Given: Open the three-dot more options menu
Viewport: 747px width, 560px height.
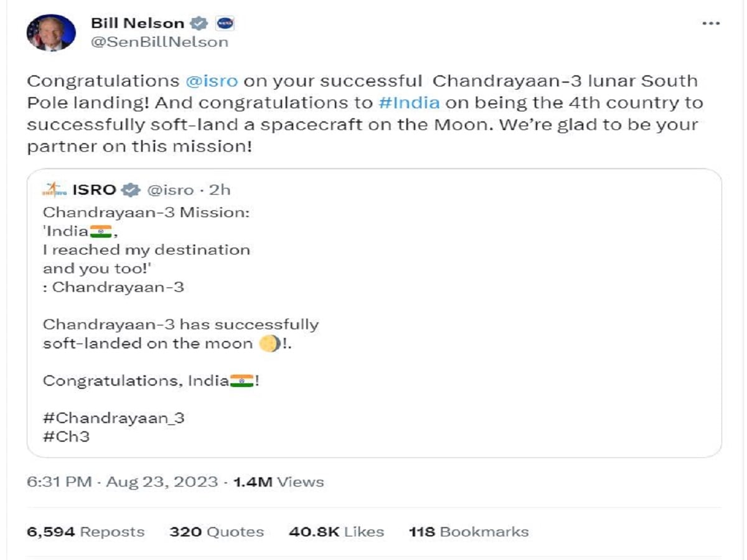Looking at the screenshot, I should click(710, 24).
